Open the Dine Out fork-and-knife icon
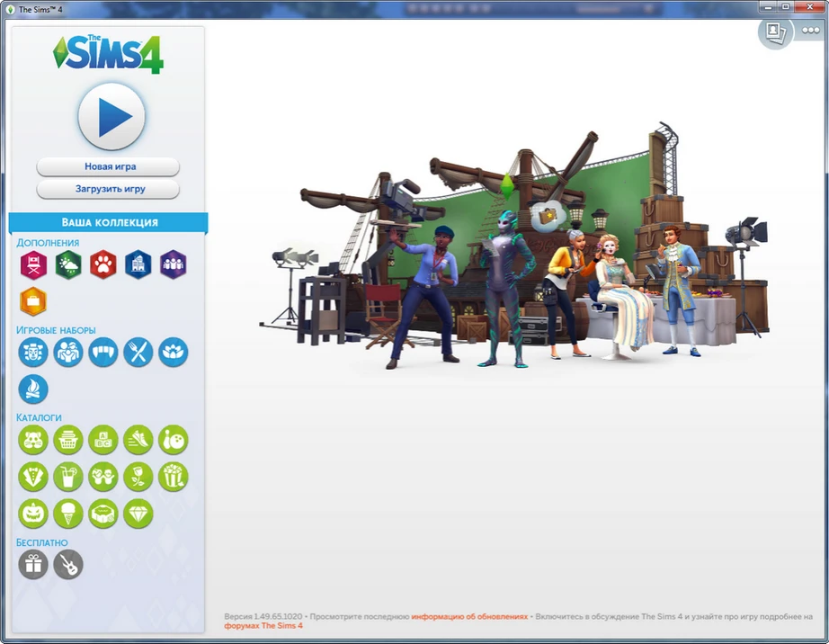This screenshot has height=644, width=829. point(138,353)
